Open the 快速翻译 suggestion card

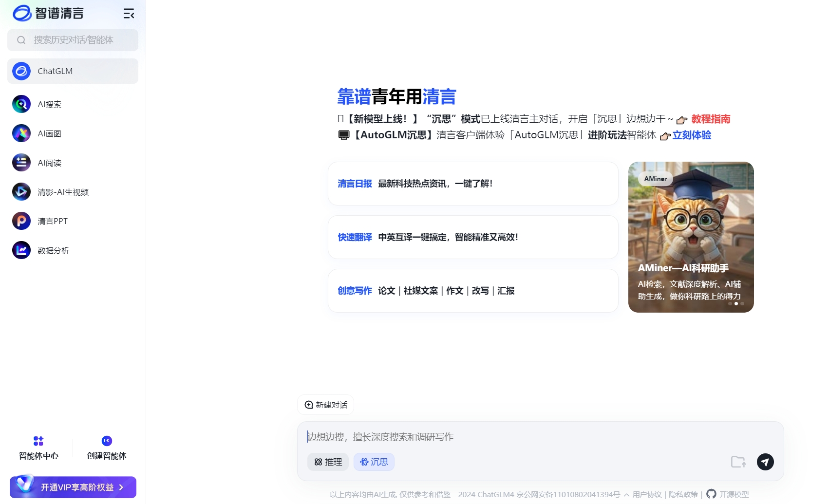pyautogui.click(x=473, y=237)
